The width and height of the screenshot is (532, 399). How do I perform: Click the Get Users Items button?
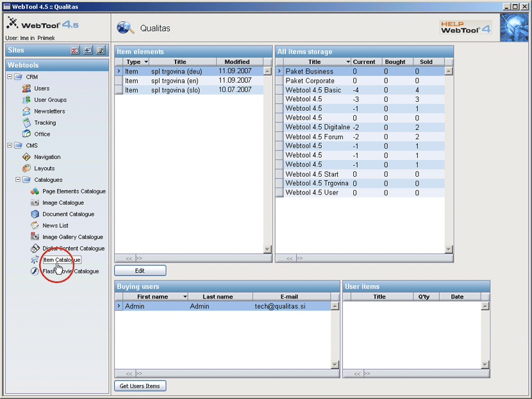pyautogui.click(x=140, y=386)
